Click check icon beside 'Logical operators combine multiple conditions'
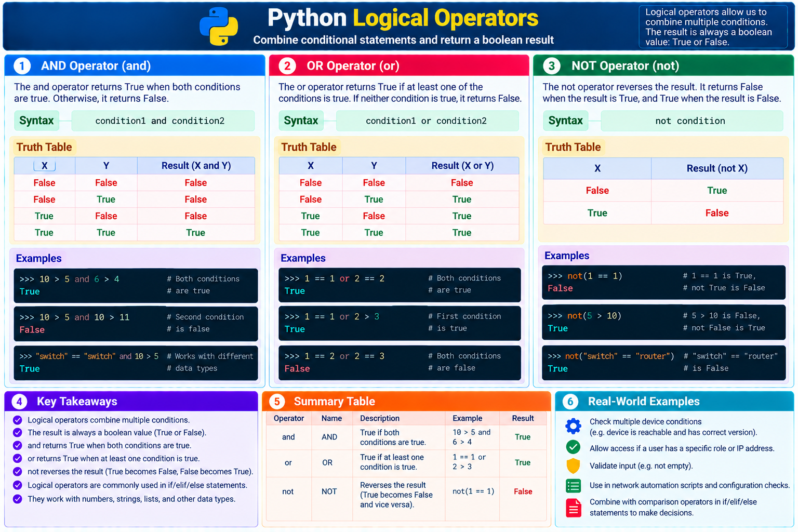 (18, 420)
